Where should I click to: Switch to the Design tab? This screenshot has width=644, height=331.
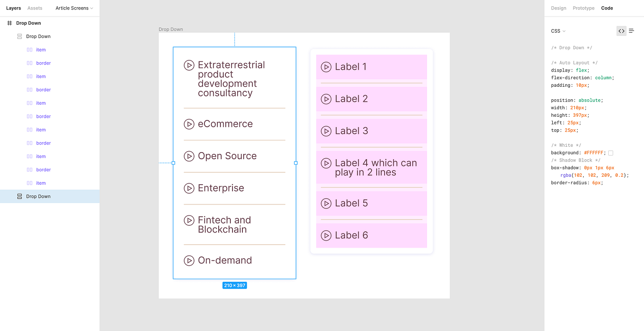(559, 8)
